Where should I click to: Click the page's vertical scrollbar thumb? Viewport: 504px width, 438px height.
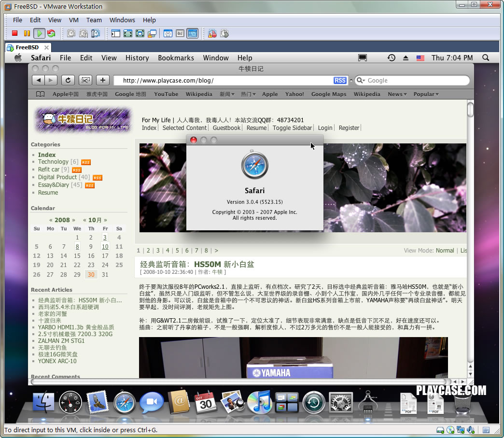pyautogui.click(x=470, y=110)
